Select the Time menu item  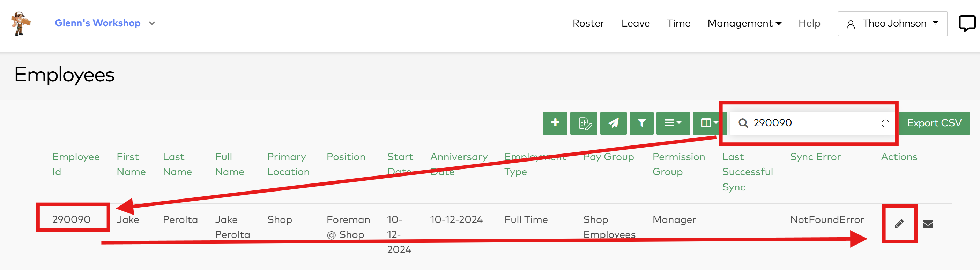[678, 24]
